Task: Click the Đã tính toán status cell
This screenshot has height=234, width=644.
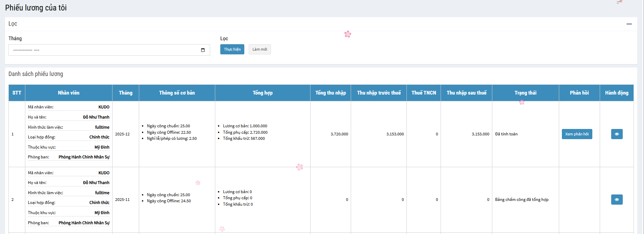Action: coord(506,134)
